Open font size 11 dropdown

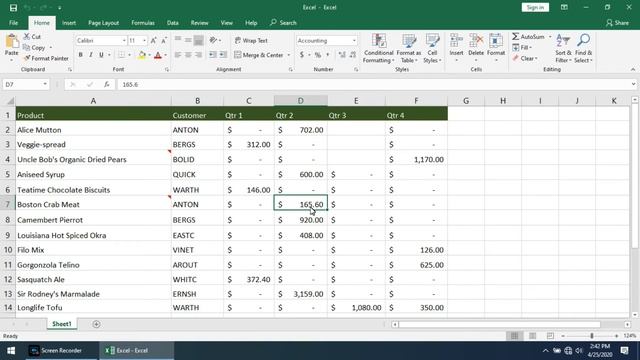click(144, 41)
